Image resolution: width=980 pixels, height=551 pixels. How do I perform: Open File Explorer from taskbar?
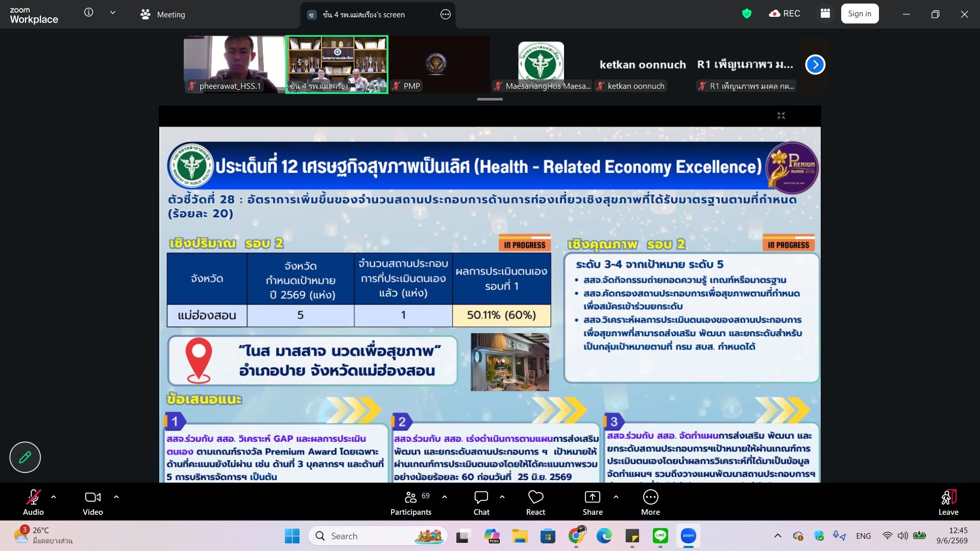tap(520, 536)
